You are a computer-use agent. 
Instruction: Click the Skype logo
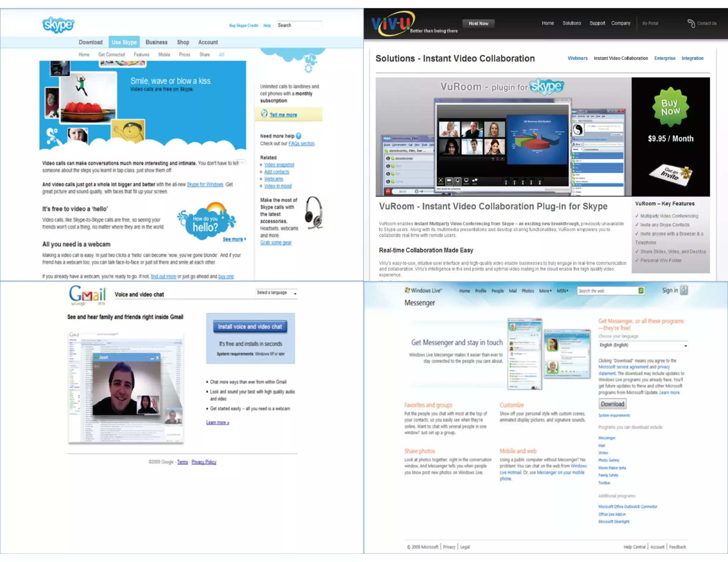coord(58,25)
